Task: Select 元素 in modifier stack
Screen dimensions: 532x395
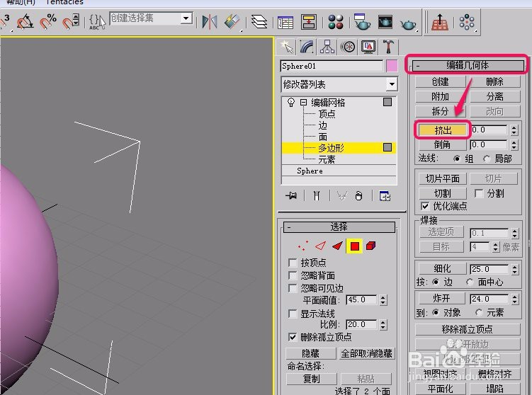Action: tap(327, 159)
